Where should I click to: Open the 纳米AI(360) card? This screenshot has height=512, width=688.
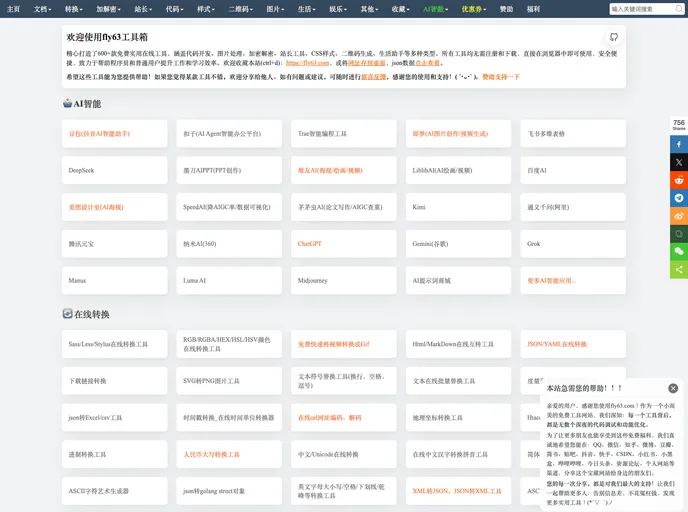229,243
